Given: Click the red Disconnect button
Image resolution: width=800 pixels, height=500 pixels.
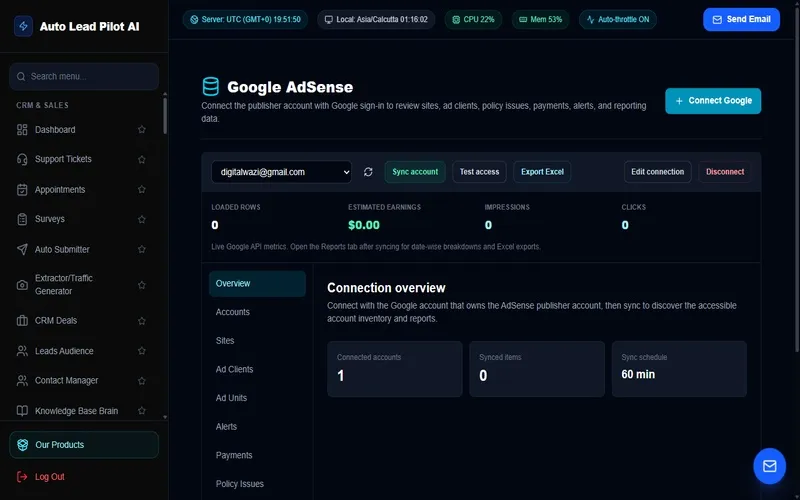Looking at the screenshot, I should [x=724, y=172].
